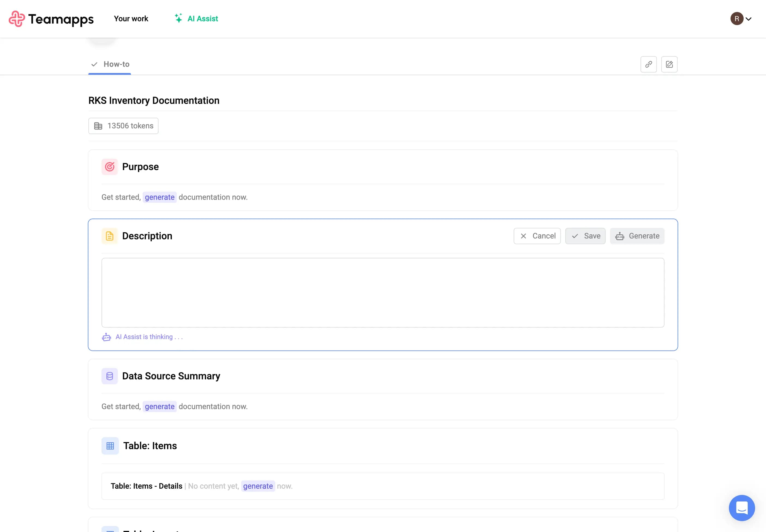Screen dimensions: 766x532
Task: Expand the user account dropdown arrow
Action: point(748,19)
